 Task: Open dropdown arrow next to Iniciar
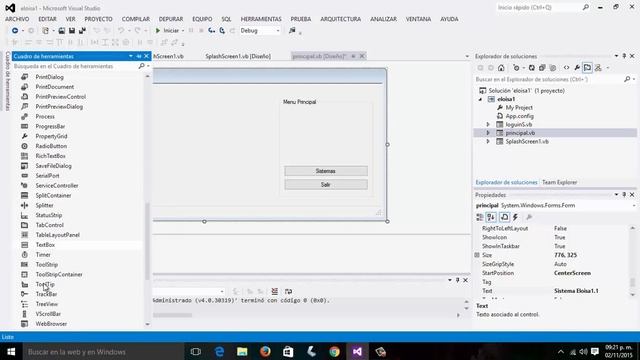tap(183, 31)
